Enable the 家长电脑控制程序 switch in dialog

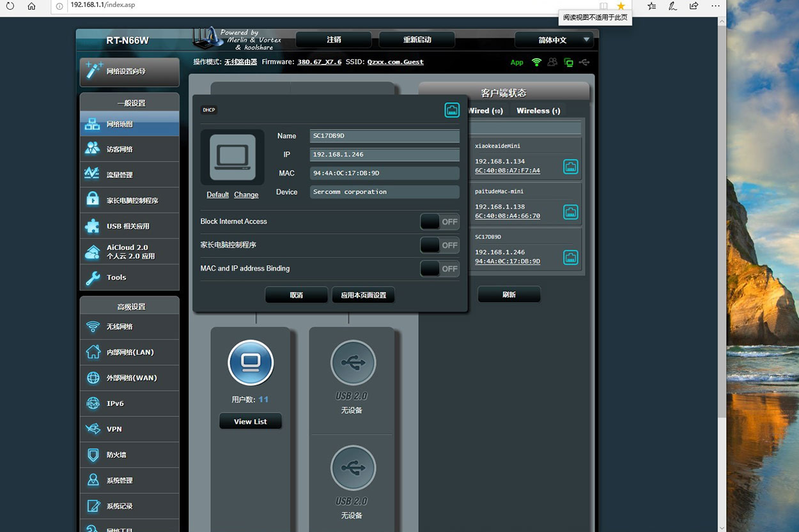(440, 245)
